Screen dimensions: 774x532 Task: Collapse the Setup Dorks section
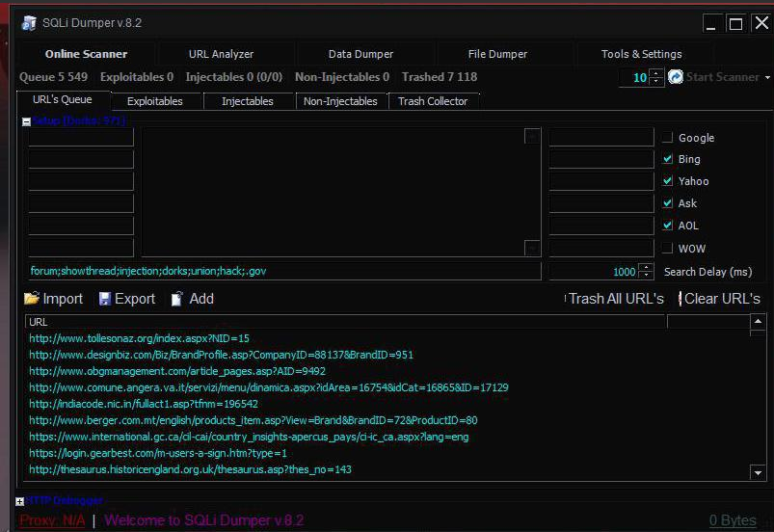[x=26, y=121]
